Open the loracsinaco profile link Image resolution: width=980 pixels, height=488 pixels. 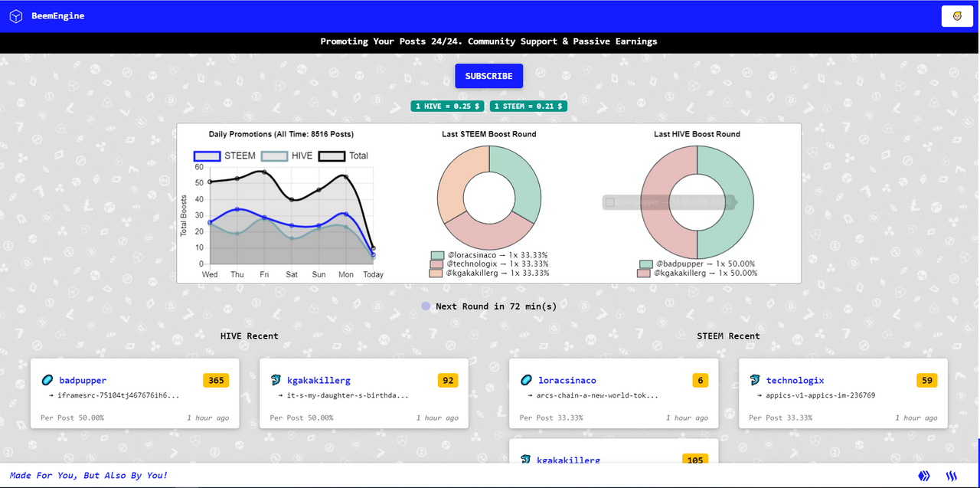point(567,380)
